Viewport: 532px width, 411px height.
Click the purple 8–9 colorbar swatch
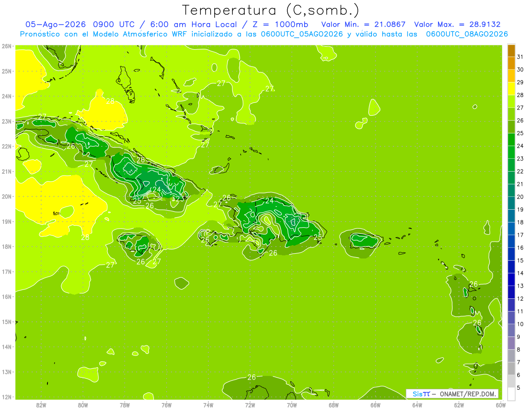[x=511, y=343]
